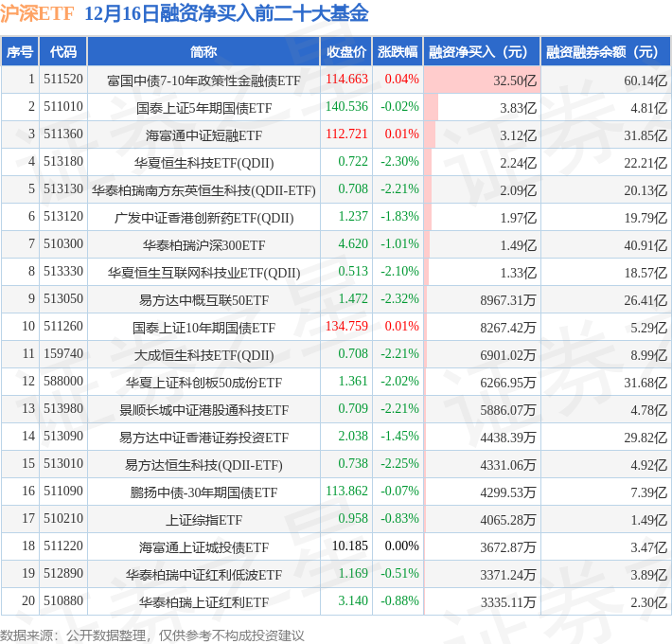Click net buy value 32.50亿
This screenshot has width=672, height=644.
tap(515, 80)
